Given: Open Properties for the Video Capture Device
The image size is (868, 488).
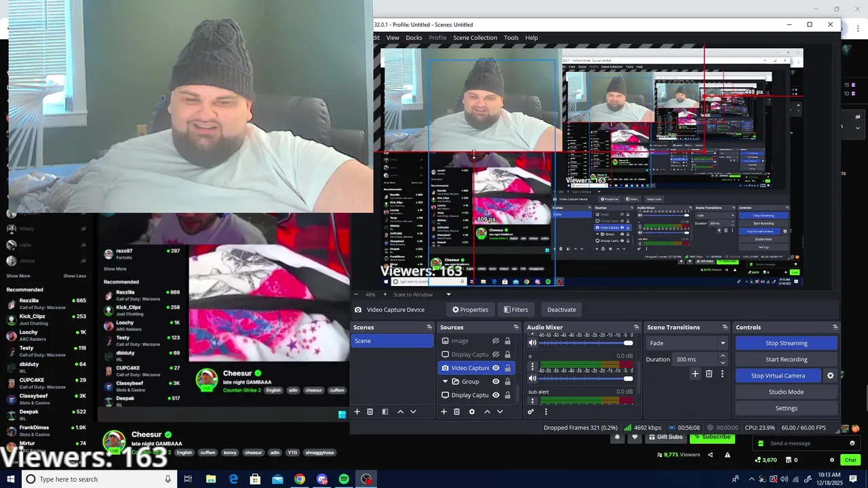Looking at the screenshot, I should coord(471,310).
